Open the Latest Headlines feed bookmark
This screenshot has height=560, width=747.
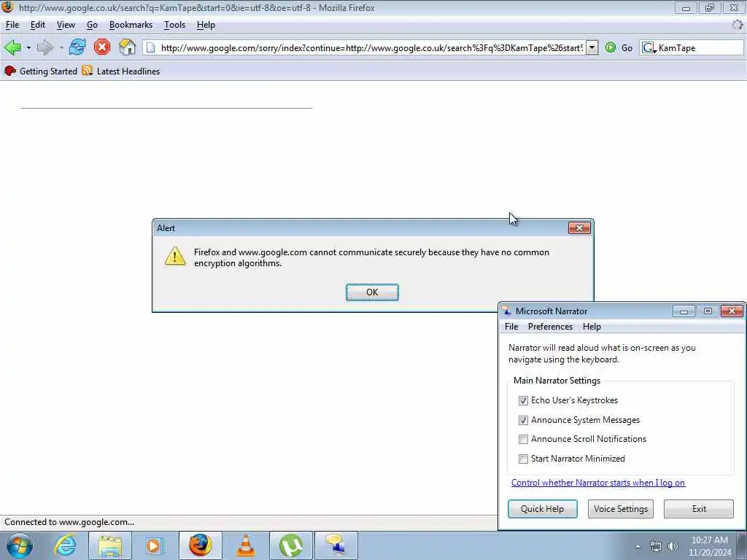coord(121,71)
